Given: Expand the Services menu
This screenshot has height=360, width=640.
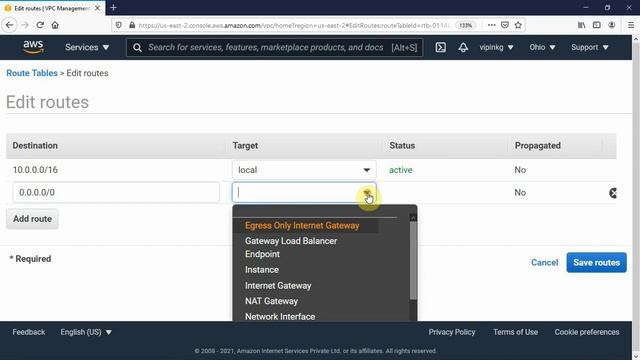Looking at the screenshot, I should pos(87,47).
